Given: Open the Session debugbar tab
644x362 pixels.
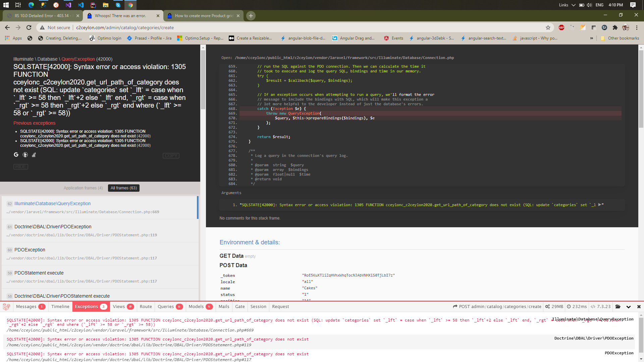Looking at the screenshot, I should (258, 307).
